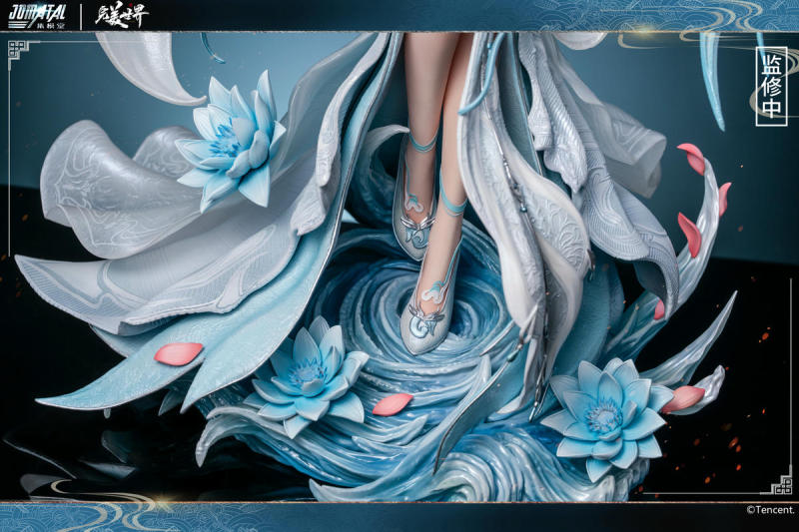
Task: Click the ©Tencent. copyright text
Action: 770,510
